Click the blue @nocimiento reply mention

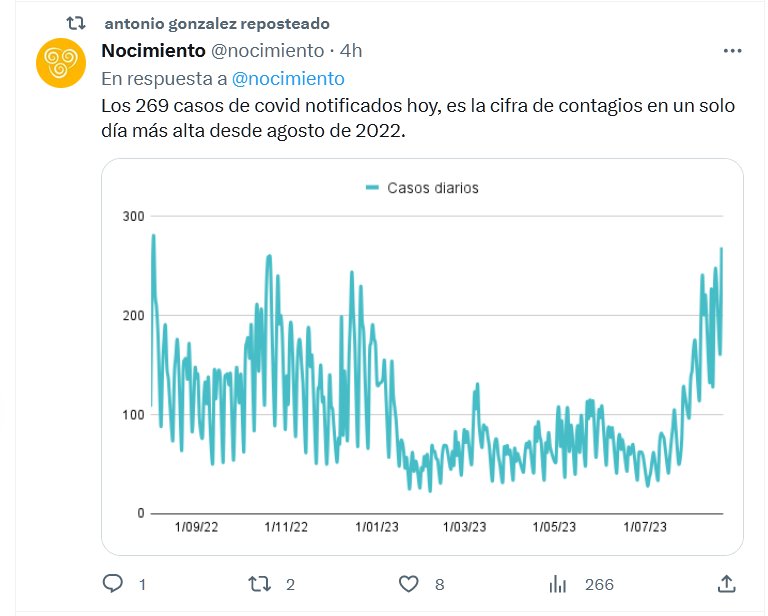point(288,78)
